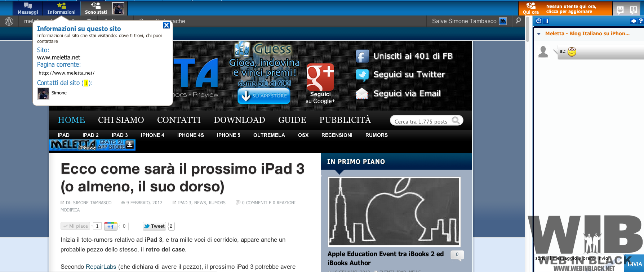Click the Facebook icon in header
This screenshot has height=272, width=644.
(362, 56)
